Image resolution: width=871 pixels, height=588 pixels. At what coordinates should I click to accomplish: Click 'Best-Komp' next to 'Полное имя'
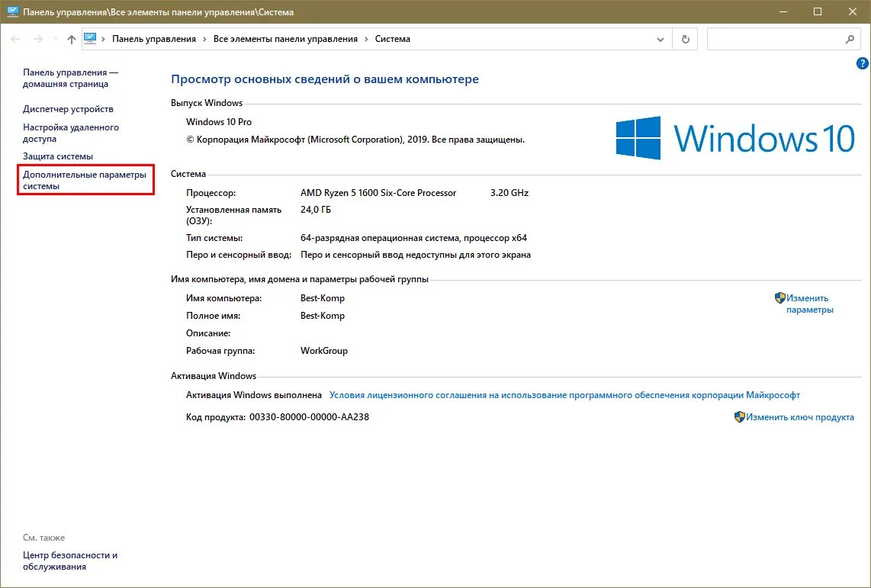click(322, 316)
